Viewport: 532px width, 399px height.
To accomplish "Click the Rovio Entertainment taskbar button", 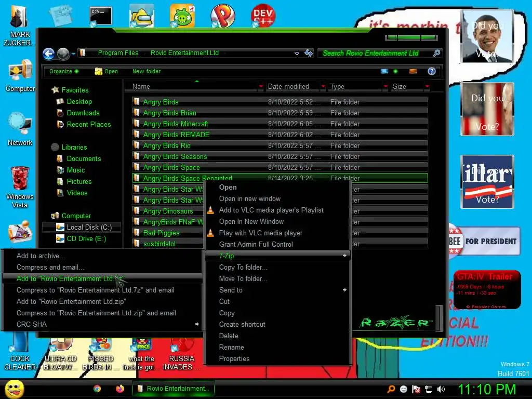I will [174, 389].
